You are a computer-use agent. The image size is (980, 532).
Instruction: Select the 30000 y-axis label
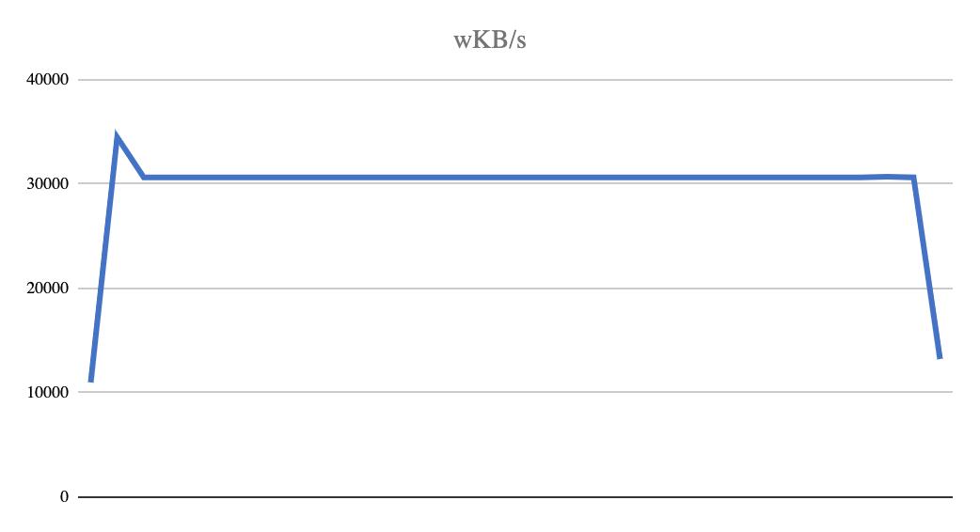click(x=48, y=183)
